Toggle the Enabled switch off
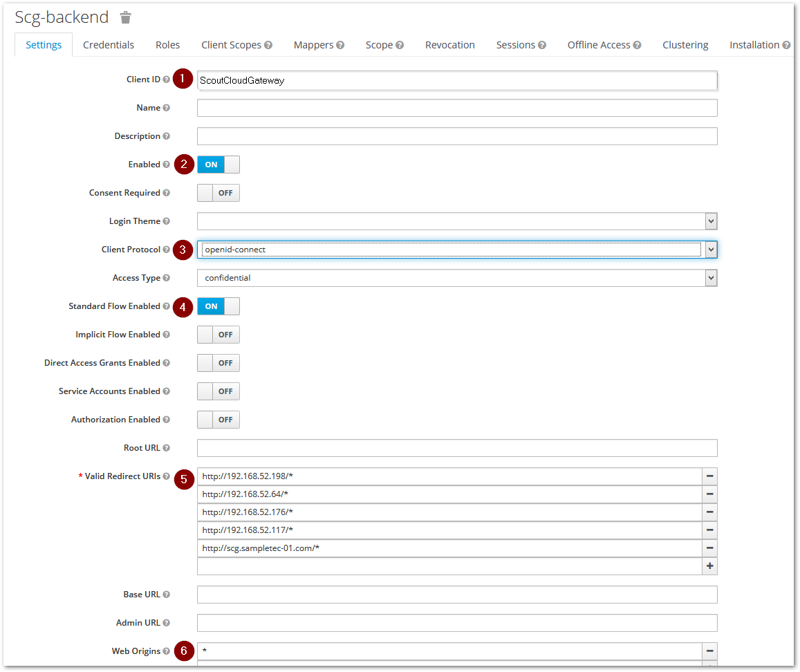Viewport: 800px width, 672px height. [x=218, y=165]
